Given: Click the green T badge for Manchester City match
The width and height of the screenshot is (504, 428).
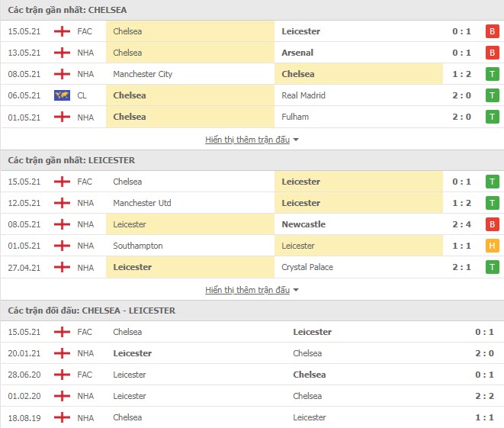Looking at the screenshot, I should point(492,74).
